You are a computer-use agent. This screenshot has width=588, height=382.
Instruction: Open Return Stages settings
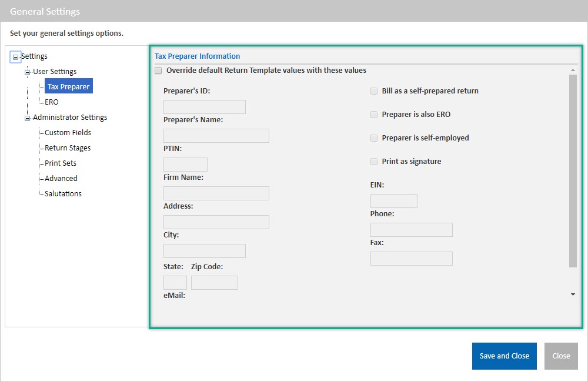point(68,148)
